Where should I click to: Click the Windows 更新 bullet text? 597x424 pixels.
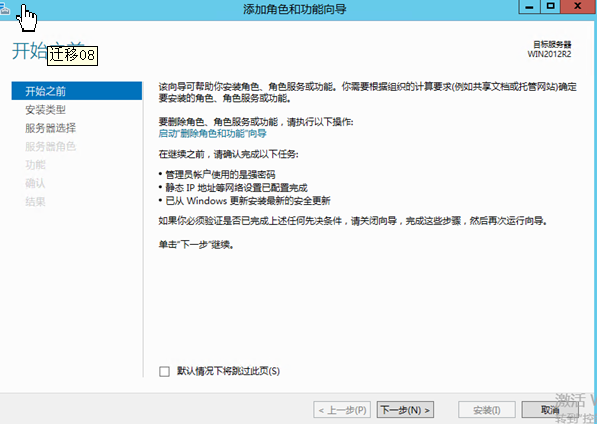tap(248, 201)
